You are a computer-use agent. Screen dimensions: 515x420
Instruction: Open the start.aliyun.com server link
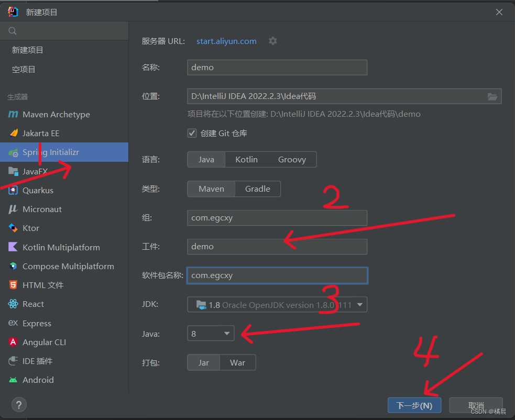point(226,41)
